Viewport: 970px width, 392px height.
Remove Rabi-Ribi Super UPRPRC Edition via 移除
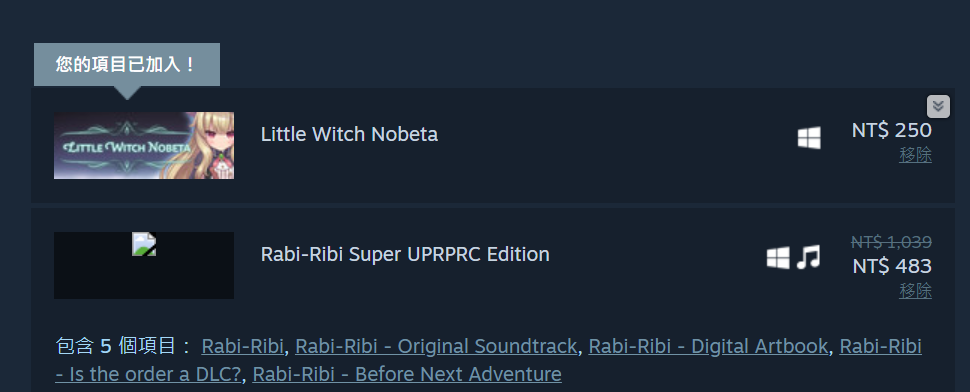(x=915, y=291)
